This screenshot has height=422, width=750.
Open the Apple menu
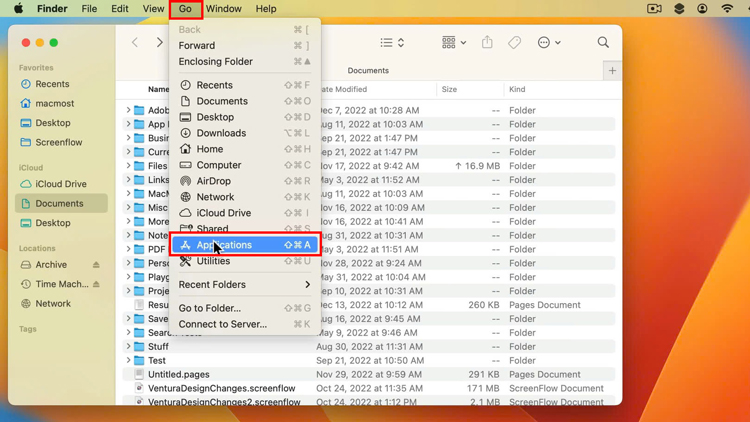[x=18, y=9]
